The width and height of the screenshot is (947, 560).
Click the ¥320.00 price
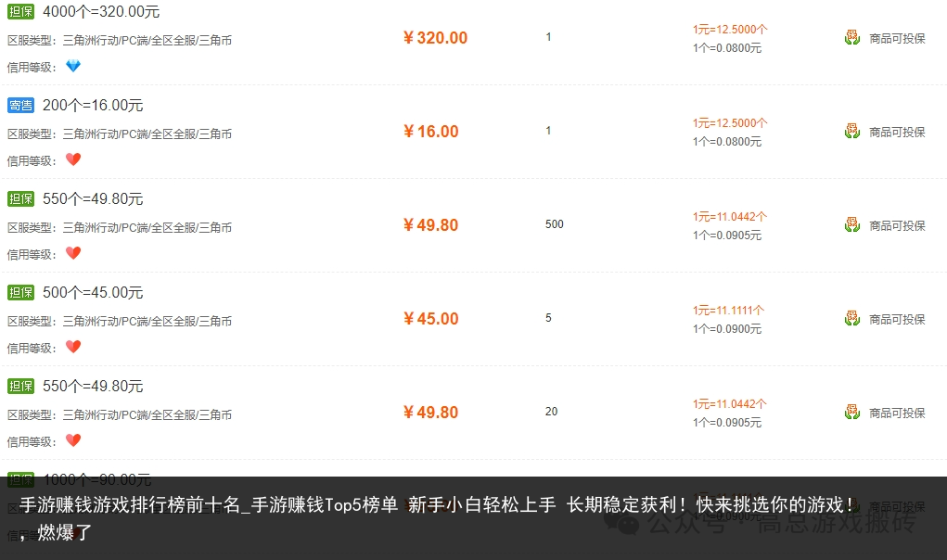point(435,38)
